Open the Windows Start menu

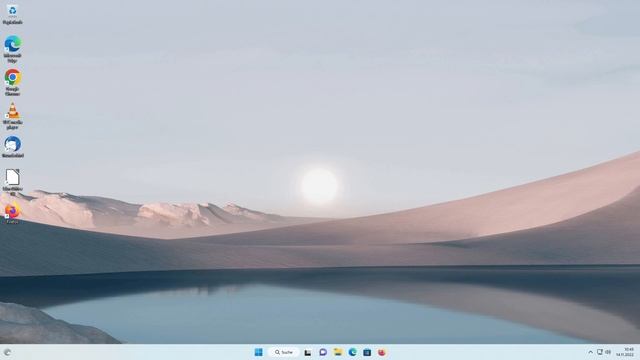point(258,352)
